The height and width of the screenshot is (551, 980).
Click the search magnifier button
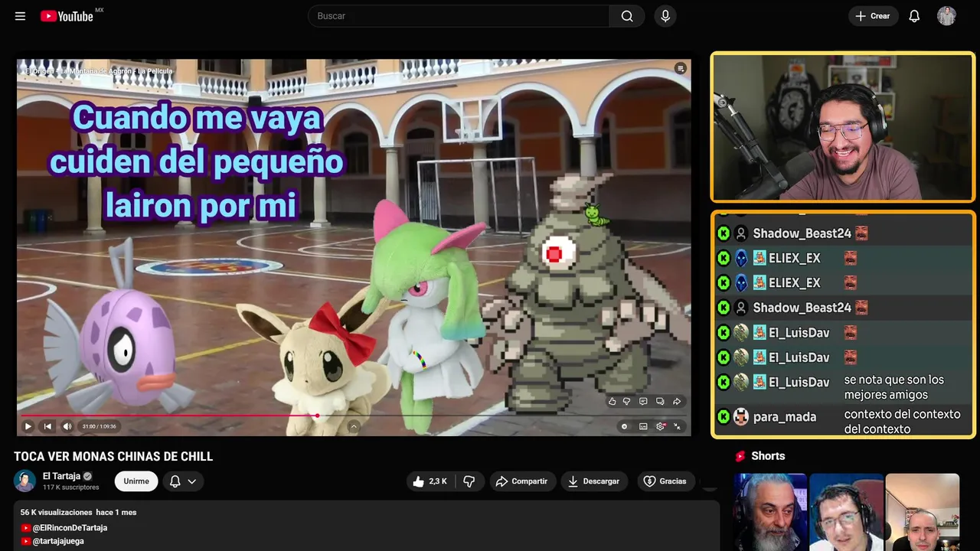627,16
